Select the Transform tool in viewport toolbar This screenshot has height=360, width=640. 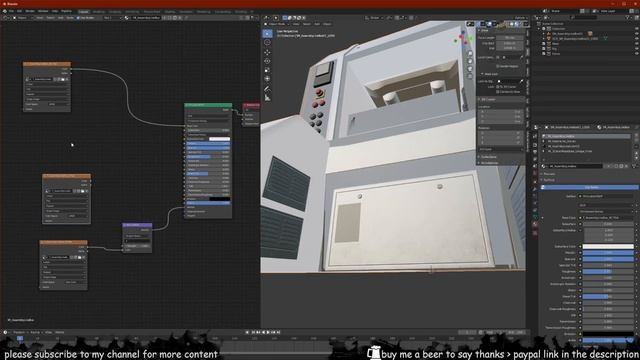(x=267, y=79)
